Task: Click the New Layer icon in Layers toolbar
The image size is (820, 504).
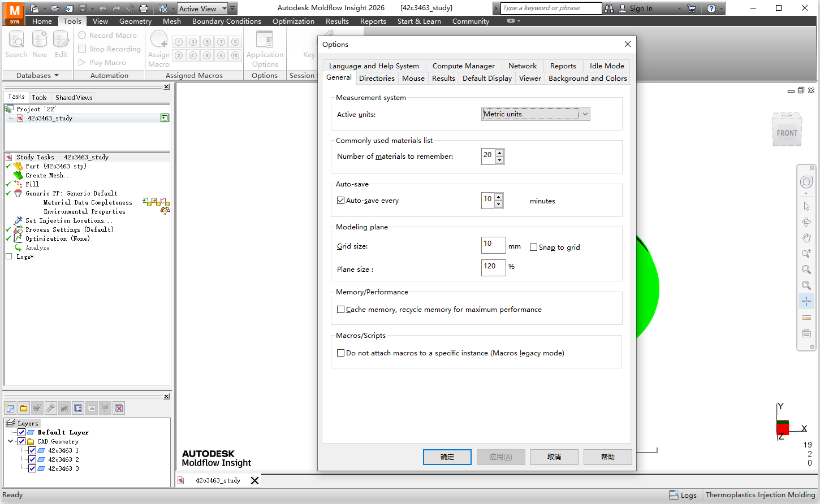Action: click(10, 408)
